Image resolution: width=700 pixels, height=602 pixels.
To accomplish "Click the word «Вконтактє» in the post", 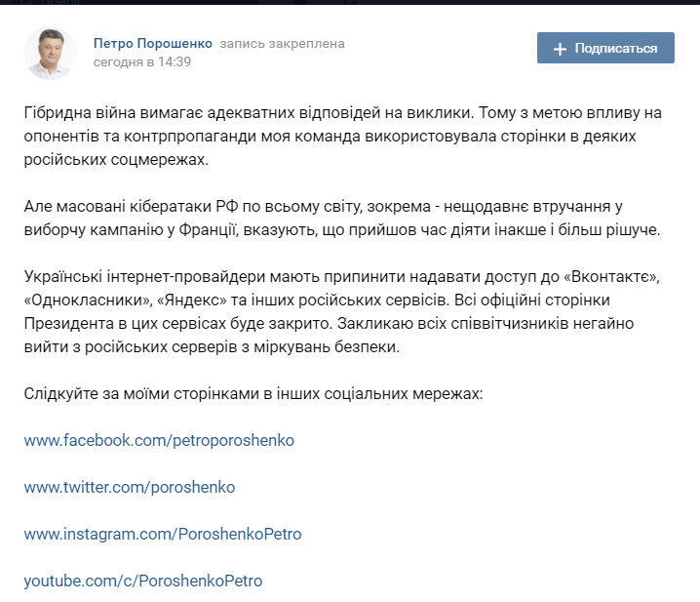I will click(611, 277).
